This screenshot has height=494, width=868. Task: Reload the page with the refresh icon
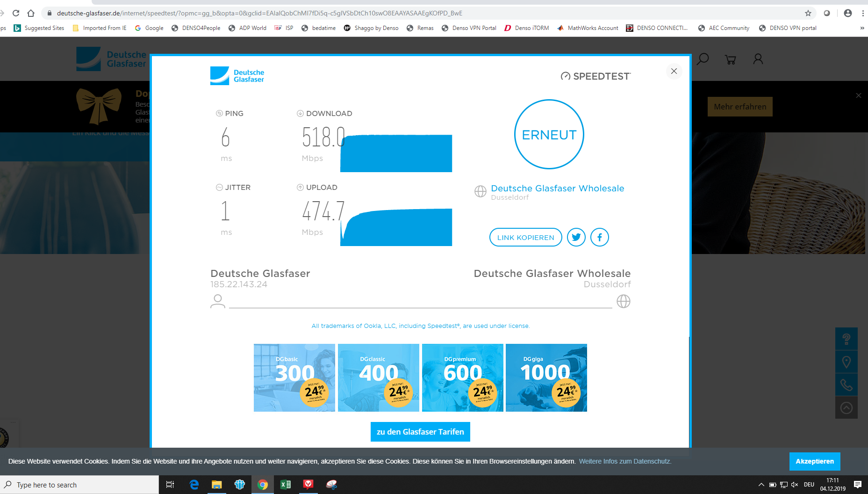click(x=16, y=13)
